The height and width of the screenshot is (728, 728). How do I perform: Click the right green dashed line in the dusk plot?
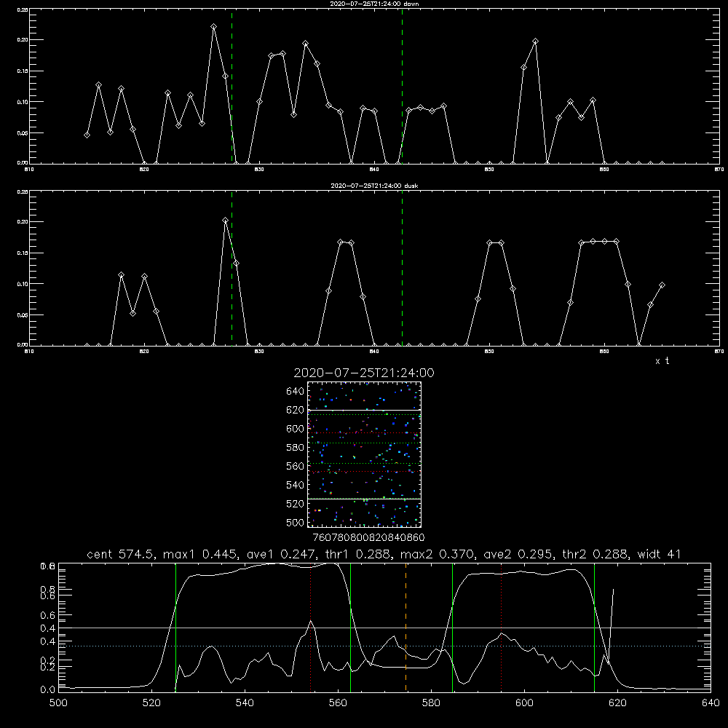(x=402, y=268)
